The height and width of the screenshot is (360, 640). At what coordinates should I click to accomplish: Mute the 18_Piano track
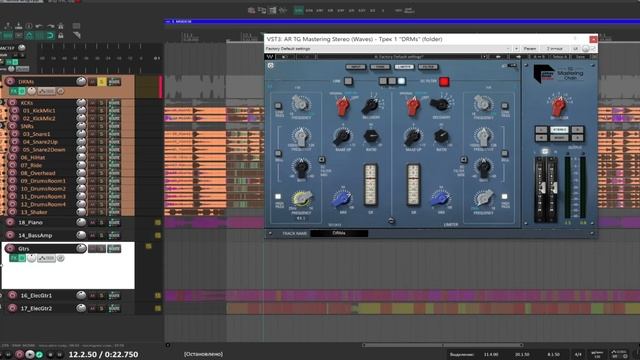93,222
